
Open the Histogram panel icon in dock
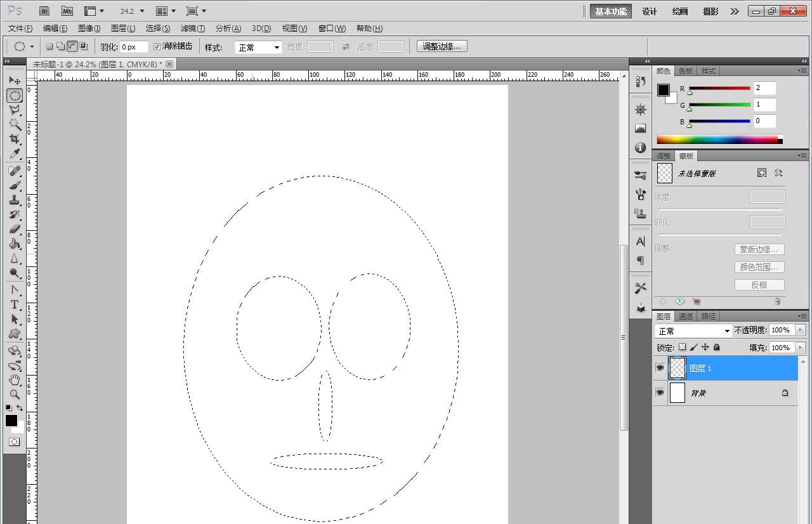point(640,128)
